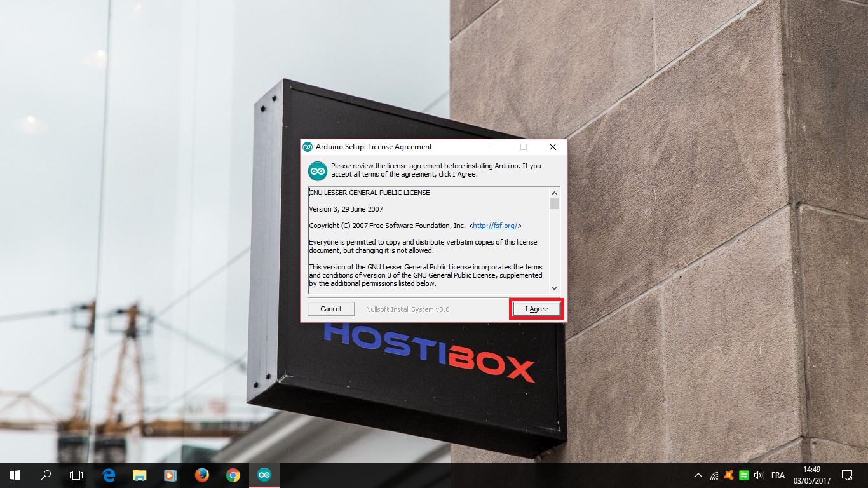The height and width of the screenshot is (488, 868).
Task: Launch Google Chrome from the taskbar
Action: (233, 475)
